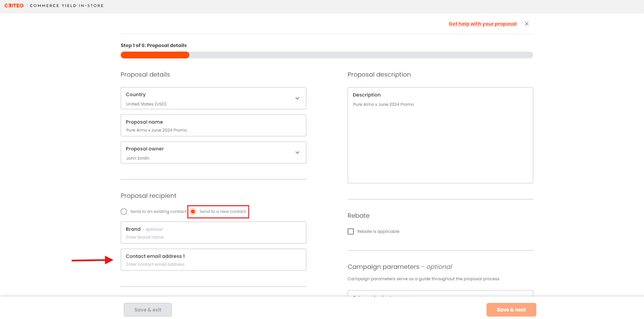Enable 'Rebate is applicable' checkbox
Image resolution: width=644 pixels, height=319 pixels.
(351, 232)
